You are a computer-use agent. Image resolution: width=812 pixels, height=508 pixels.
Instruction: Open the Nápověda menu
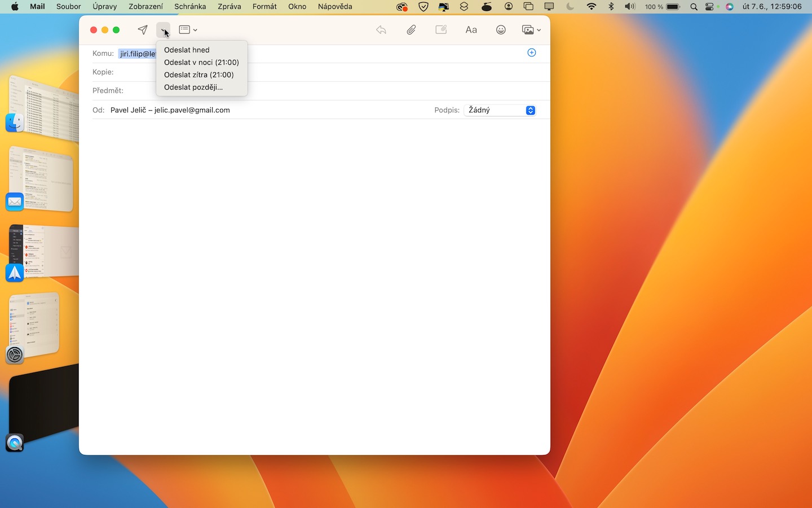pos(335,7)
